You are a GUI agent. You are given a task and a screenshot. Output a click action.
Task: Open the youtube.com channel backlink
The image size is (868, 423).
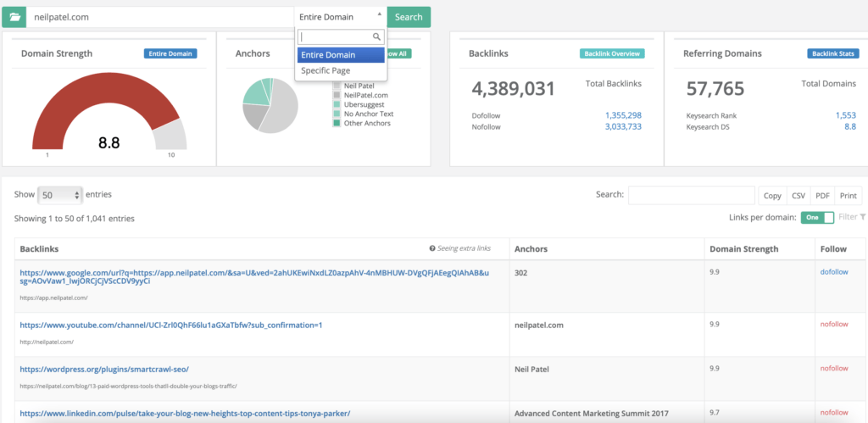(171, 325)
